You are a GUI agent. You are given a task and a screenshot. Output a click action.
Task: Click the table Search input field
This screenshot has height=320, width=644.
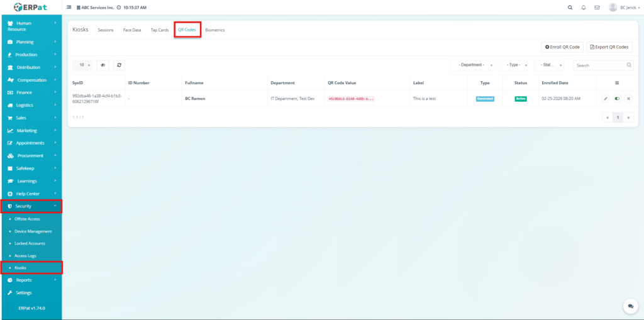(x=599, y=65)
